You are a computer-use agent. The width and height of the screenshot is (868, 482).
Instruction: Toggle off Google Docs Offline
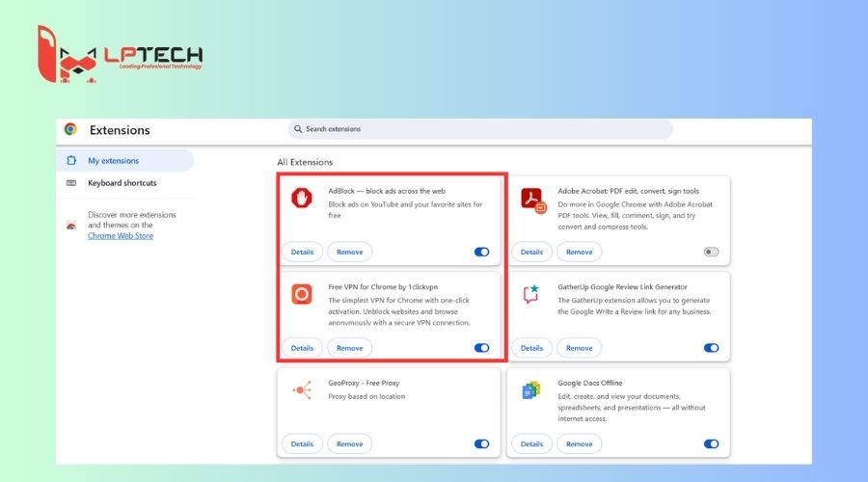[x=712, y=443]
